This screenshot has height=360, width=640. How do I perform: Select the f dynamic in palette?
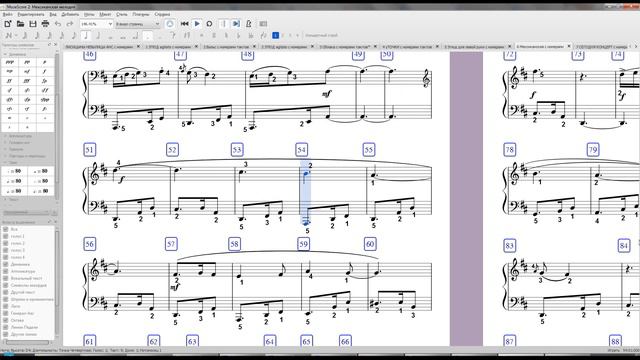44,71
